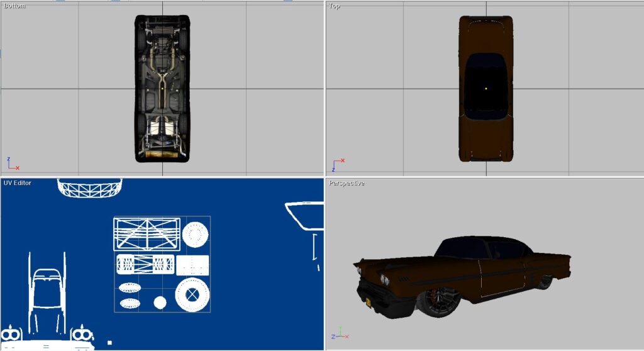
Task: Click the vertical divider between Bottom and Top viewports
Action: coord(325,88)
